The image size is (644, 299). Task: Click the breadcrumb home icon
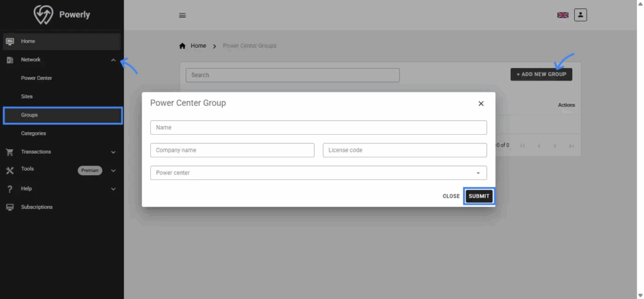coord(182,46)
